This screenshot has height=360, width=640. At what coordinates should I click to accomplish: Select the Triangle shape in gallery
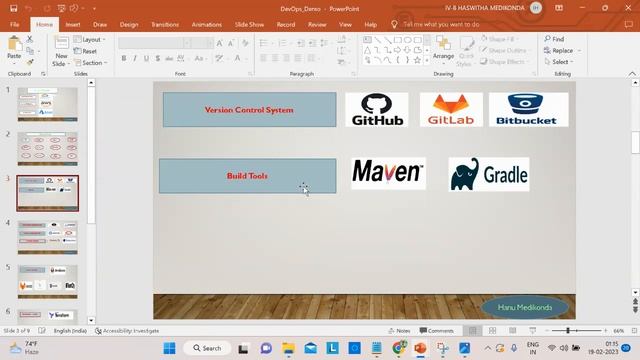tap(367, 50)
